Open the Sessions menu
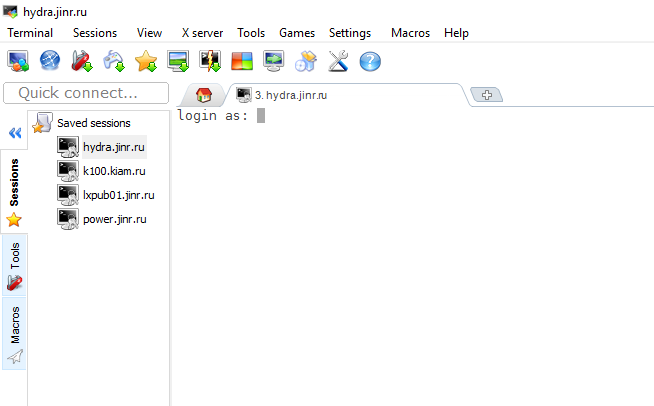This screenshot has height=406, width=654. pyautogui.click(x=94, y=33)
